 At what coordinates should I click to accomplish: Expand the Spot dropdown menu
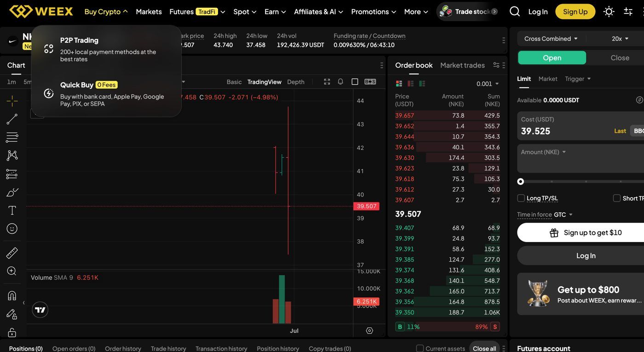click(x=245, y=12)
